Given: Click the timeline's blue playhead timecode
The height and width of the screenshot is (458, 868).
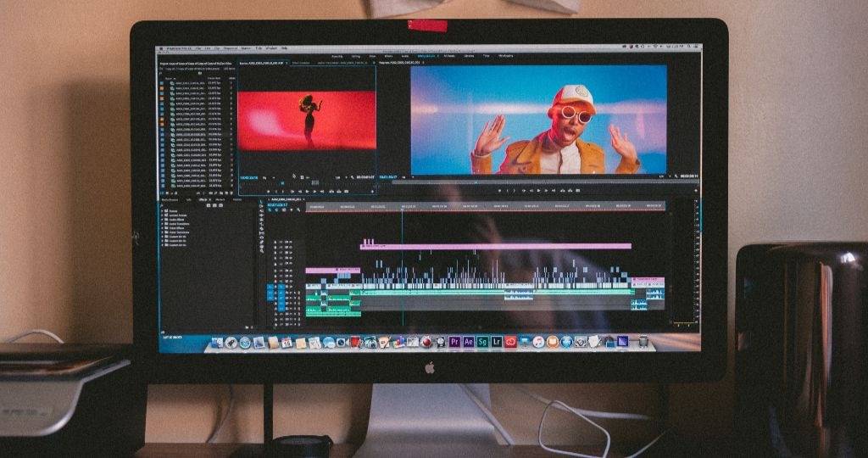Looking at the screenshot, I should click(277, 205).
